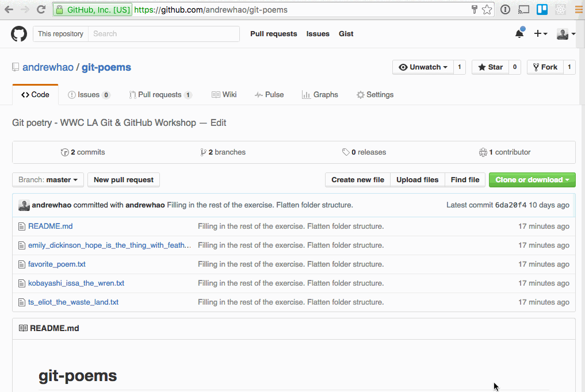Image resolution: width=585 pixels, height=392 pixels.
Task: Bookmark page with the star icon
Action: 487,10
